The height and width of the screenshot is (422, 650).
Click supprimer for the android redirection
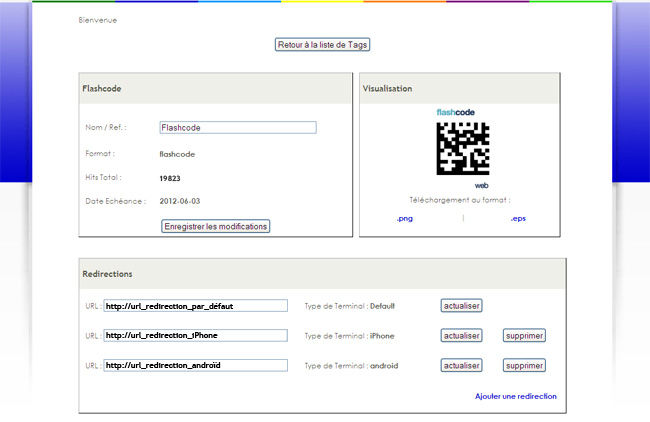pyautogui.click(x=524, y=366)
